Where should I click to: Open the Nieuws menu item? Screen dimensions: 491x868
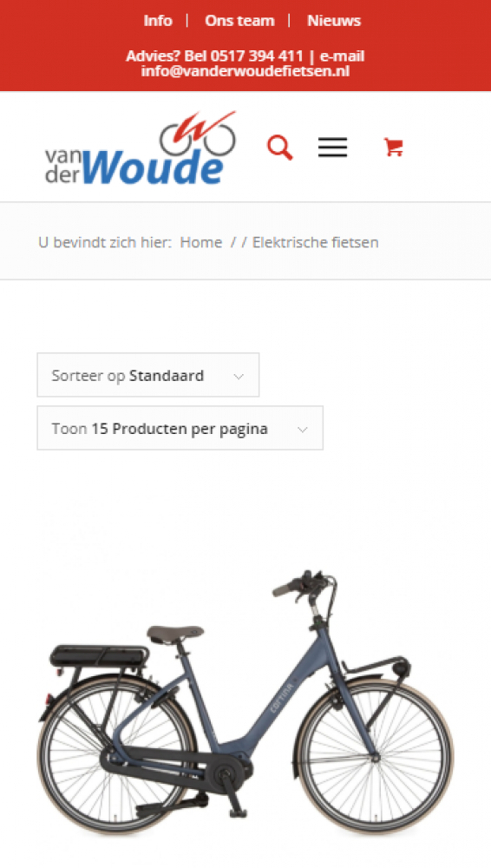[334, 21]
